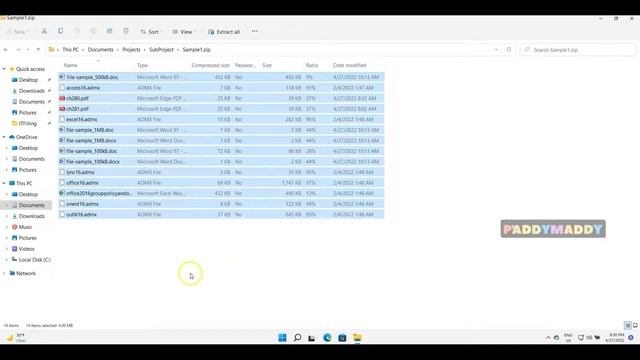Image resolution: width=640 pixels, height=360 pixels.
Task: Open the See more ellipsis menu
Action: [255, 31]
